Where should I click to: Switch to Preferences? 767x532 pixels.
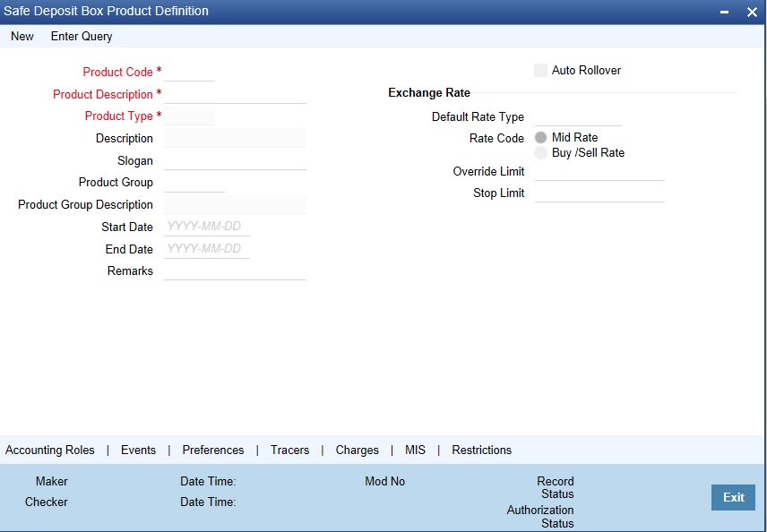tap(213, 450)
